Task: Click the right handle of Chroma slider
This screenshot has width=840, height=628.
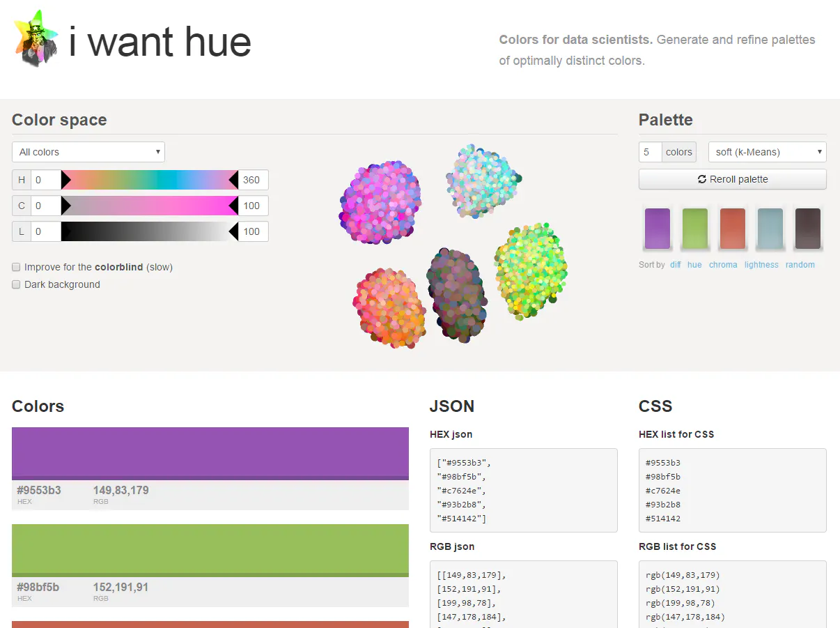Action: [x=234, y=206]
